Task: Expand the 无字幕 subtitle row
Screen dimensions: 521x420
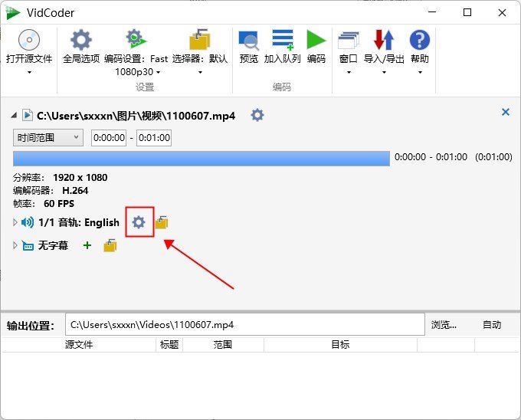Action: pyautogui.click(x=15, y=245)
